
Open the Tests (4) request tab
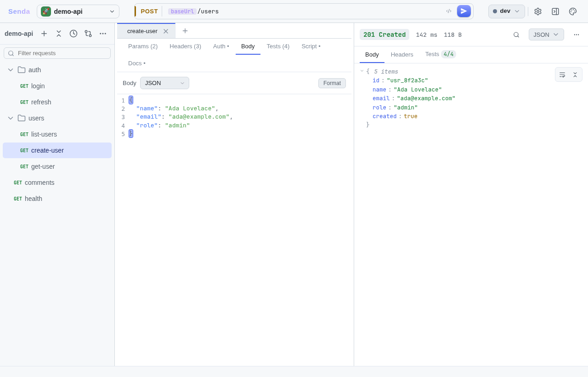(278, 46)
